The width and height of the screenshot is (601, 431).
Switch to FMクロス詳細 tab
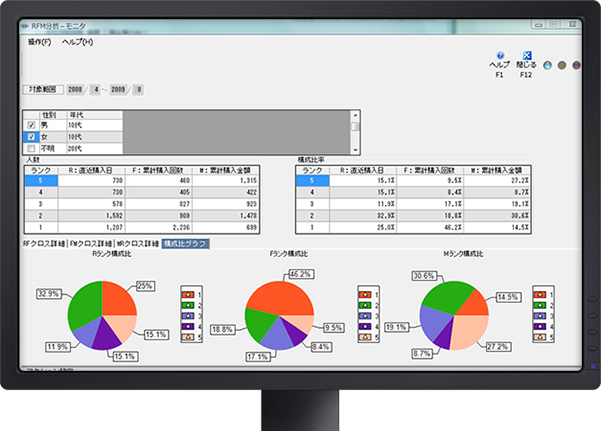coord(91,243)
